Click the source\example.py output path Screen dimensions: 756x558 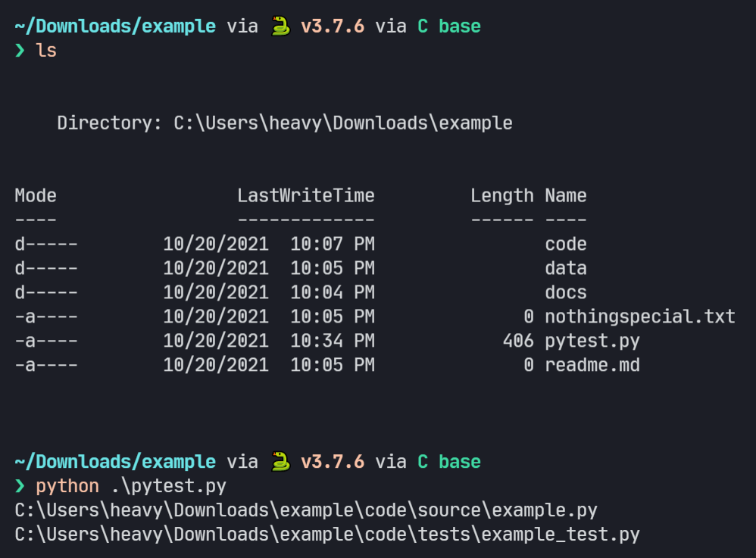[306, 511]
